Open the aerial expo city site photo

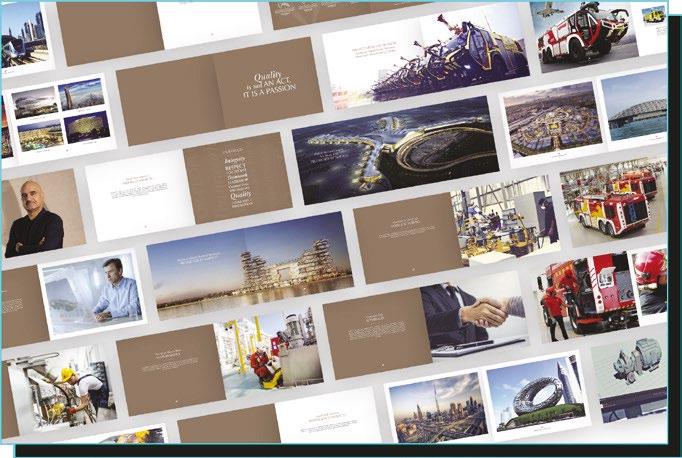click(x=552, y=120)
